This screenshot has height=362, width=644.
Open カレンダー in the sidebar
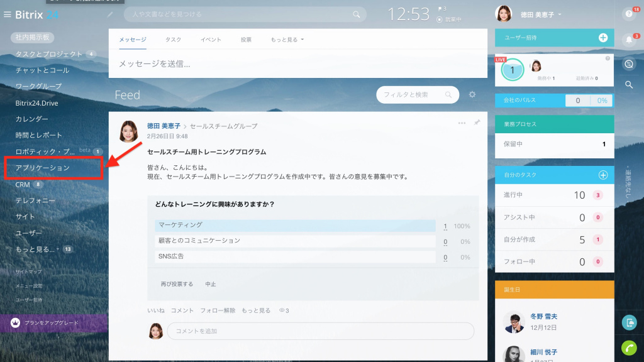[x=31, y=119]
